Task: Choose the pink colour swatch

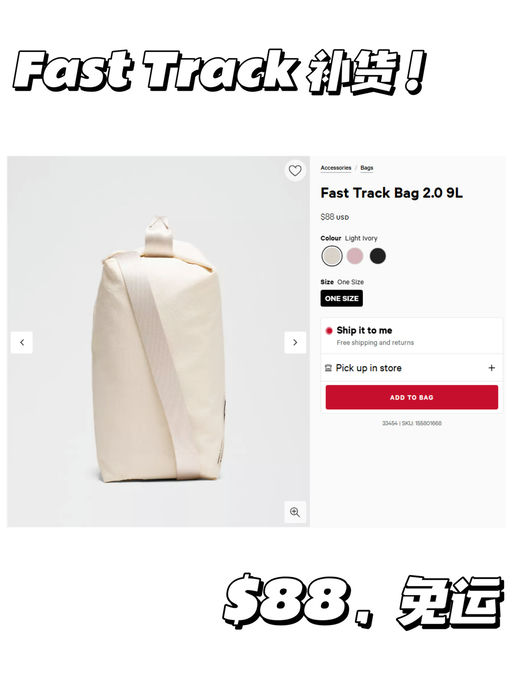Action: coord(355,256)
